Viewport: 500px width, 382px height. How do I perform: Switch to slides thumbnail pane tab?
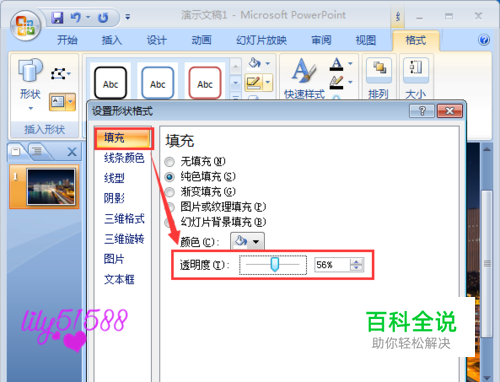(x=16, y=152)
